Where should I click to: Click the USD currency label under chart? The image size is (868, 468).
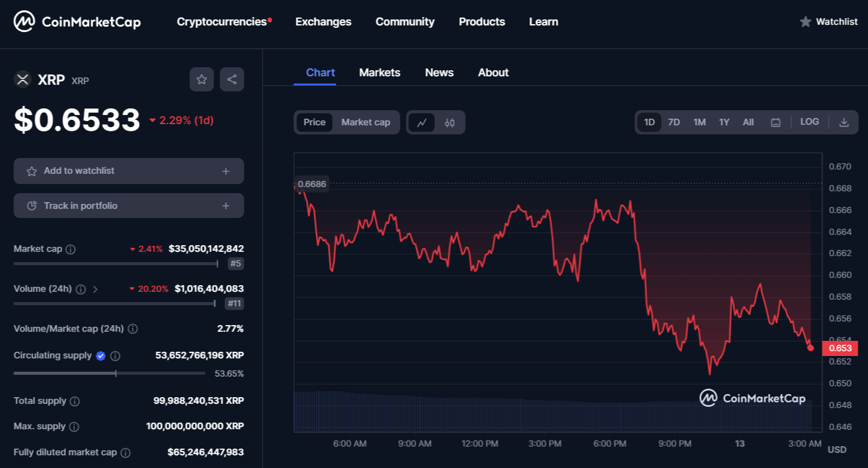click(x=837, y=450)
